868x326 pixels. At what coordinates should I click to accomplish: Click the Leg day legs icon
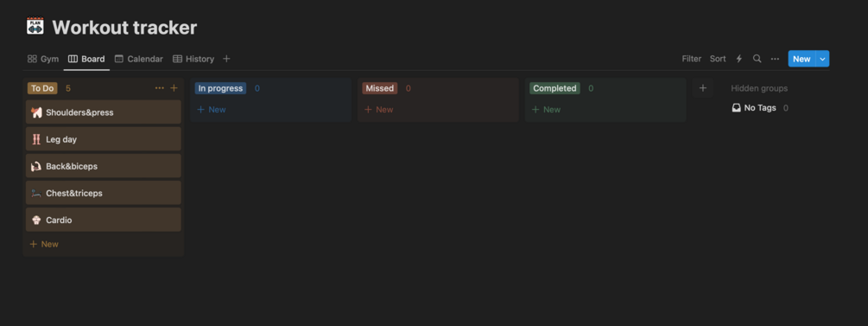point(36,139)
